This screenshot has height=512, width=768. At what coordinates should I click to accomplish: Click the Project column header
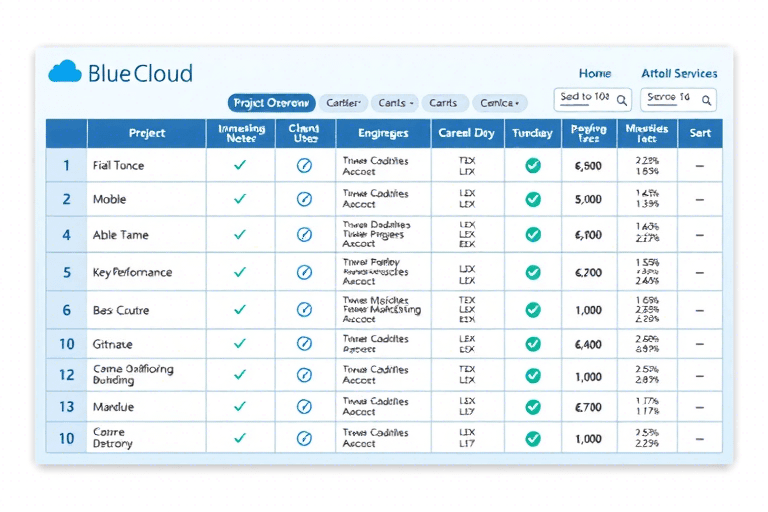[x=147, y=133]
